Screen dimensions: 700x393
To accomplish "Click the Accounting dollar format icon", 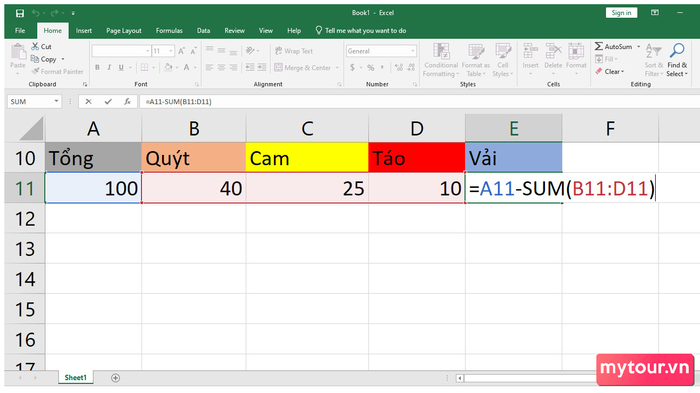I will pyautogui.click(x=353, y=68).
